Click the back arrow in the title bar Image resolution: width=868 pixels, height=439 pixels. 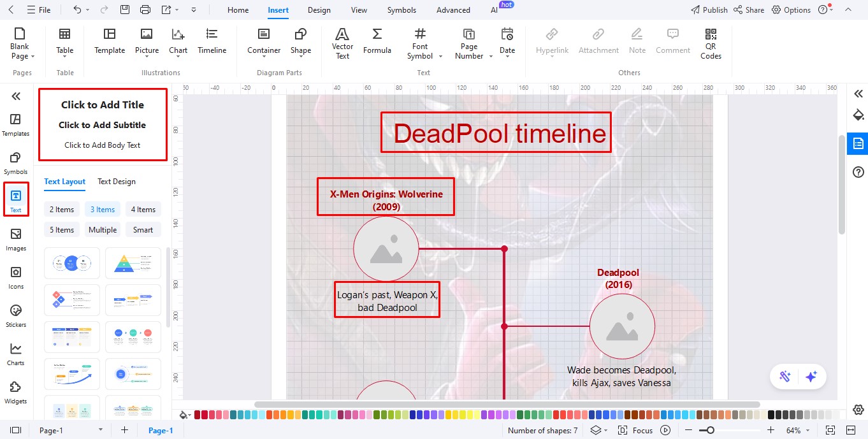[11, 10]
